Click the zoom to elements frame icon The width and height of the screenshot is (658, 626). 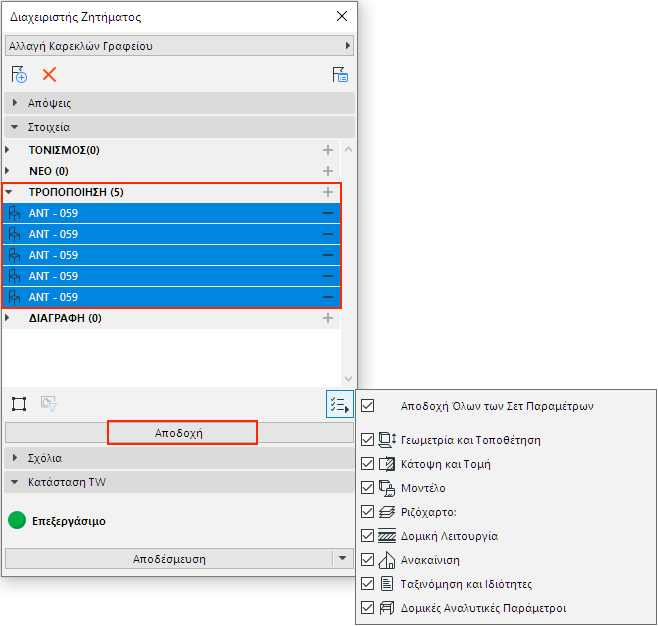(x=19, y=404)
